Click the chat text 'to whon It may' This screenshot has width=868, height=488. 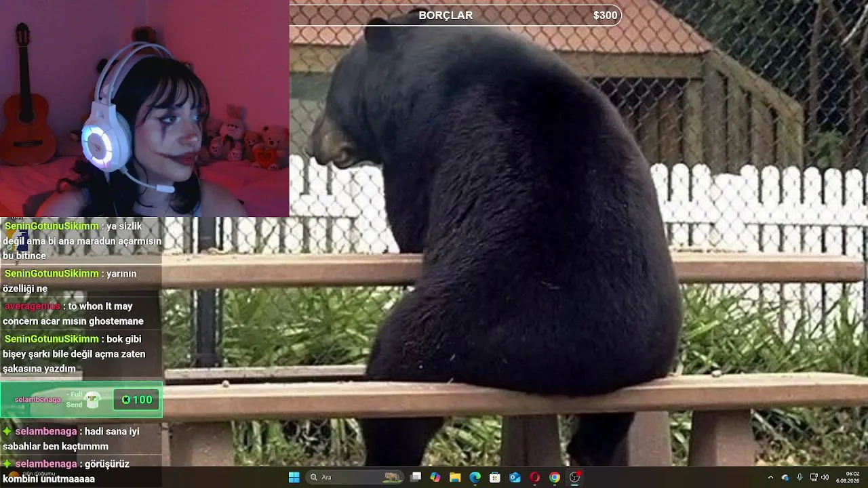(x=100, y=306)
